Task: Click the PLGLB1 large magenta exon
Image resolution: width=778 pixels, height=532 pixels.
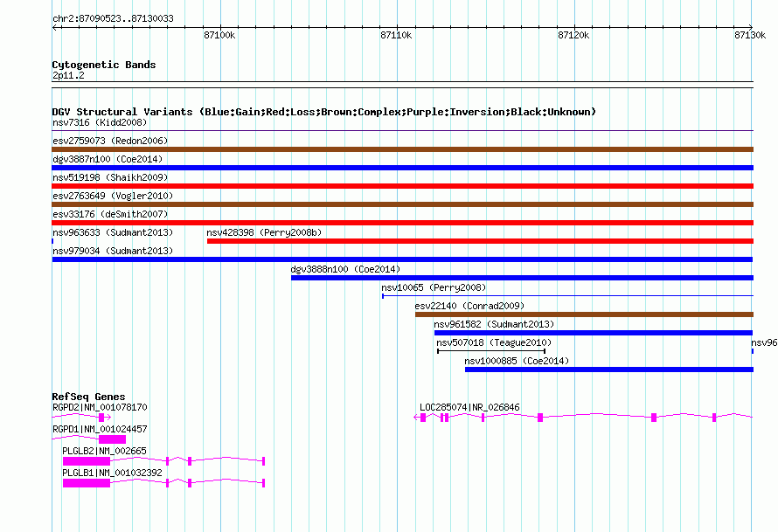Action: coord(87,483)
